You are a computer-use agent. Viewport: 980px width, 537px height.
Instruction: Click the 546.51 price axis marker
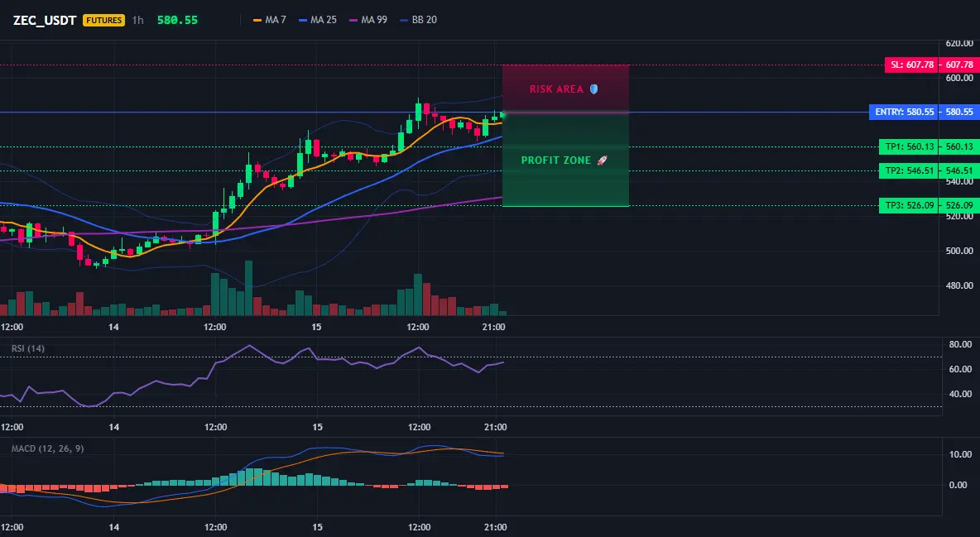coord(959,170)
